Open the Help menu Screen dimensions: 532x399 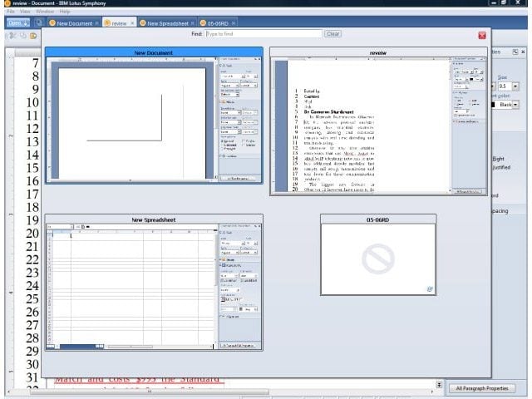point(65,11)
